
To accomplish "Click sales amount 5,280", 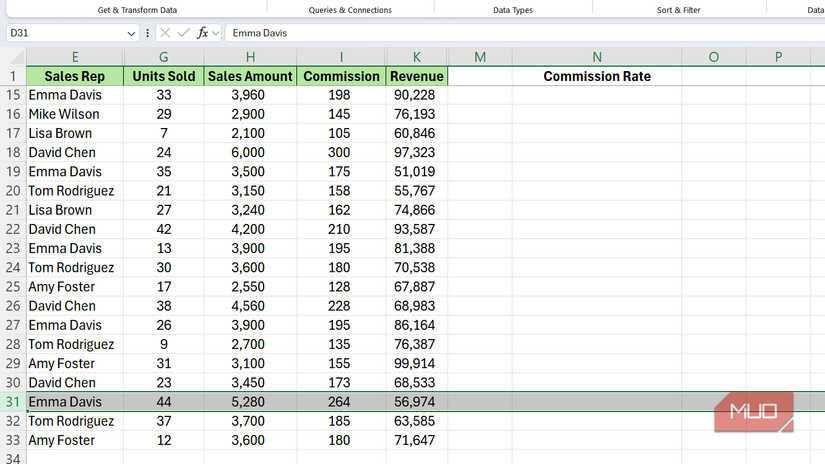I will [250, 402].
